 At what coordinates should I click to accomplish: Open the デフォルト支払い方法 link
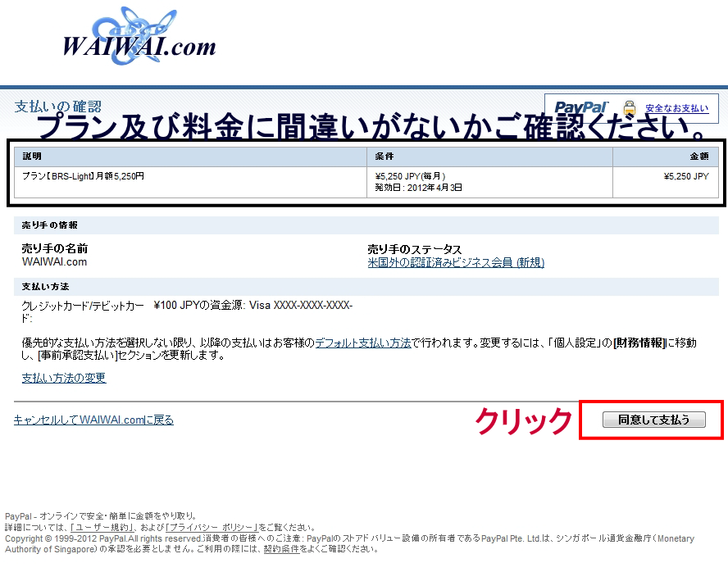(363, 343)
